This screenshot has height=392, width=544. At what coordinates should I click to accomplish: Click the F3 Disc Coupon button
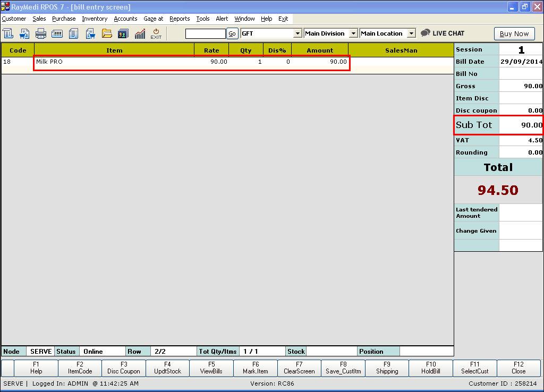click(124, 368)
